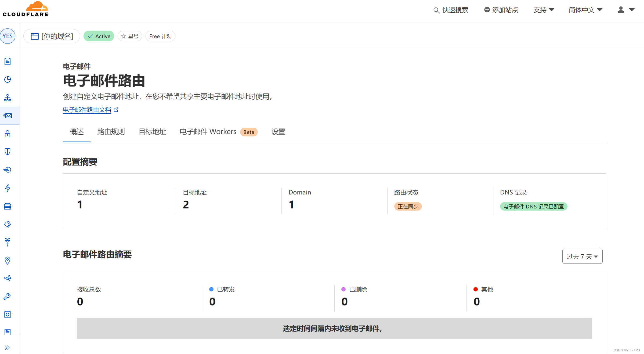644x354 pixels.
Task: Open the 简体中文 language dropdown
Action: (585, 10)
